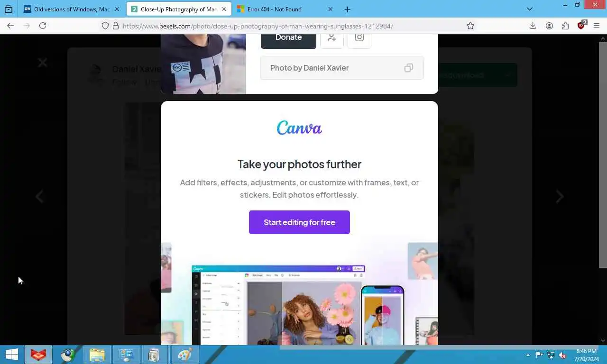The height and width of the screenshot is (364, 607).
Task: Close the Old versions of Windows tab
Action: (x=117, y=9)
